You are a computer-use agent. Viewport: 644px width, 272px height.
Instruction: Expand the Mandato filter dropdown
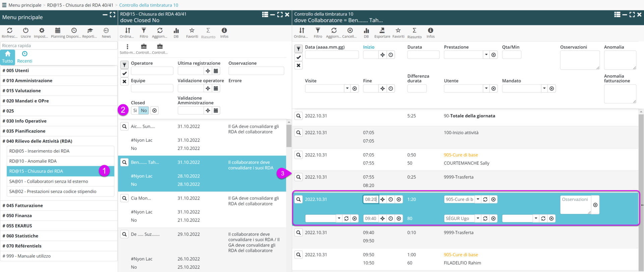tap(544, 89)
